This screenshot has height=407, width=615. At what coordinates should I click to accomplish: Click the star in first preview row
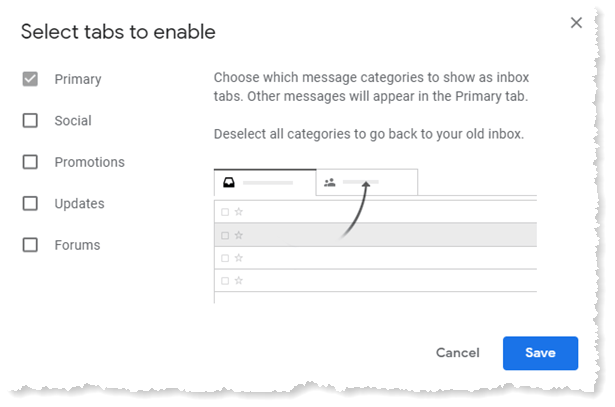(239, 212)
